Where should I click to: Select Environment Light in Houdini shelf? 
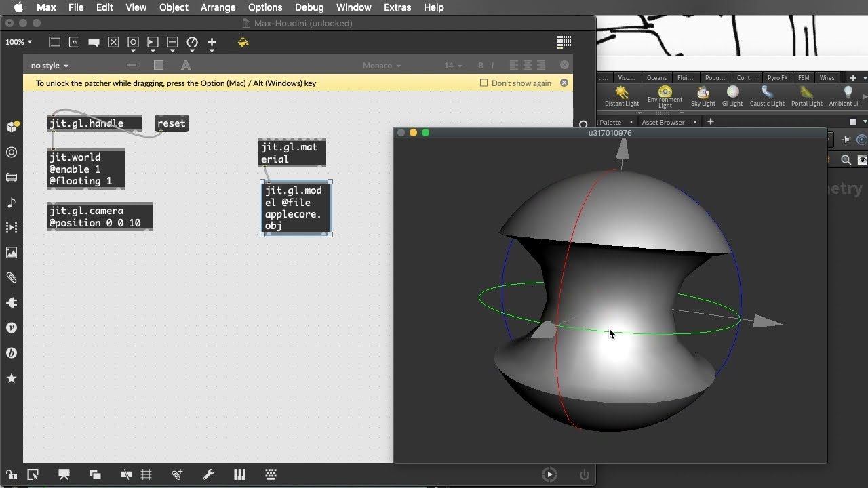[x=665, y=96]
